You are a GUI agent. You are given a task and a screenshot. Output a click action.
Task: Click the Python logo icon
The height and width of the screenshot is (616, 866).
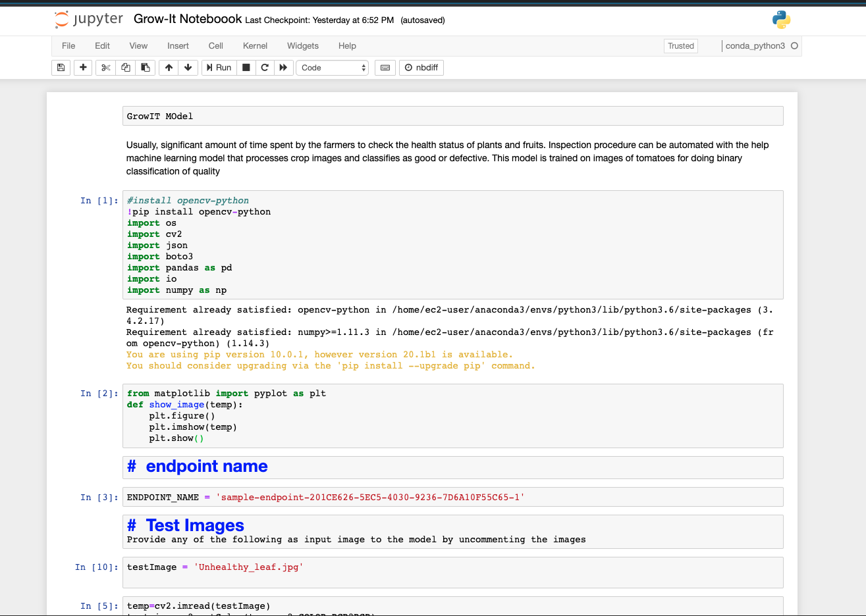click(781, 20)
